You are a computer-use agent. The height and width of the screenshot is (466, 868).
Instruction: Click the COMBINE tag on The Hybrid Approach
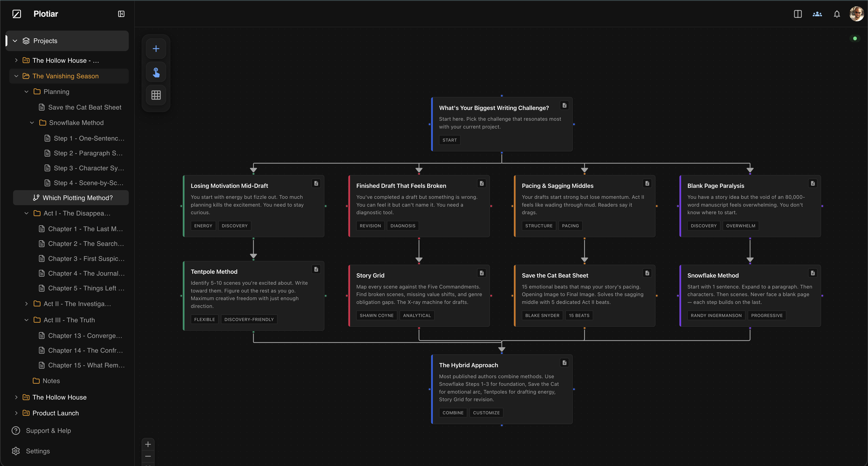click(453, 412)
